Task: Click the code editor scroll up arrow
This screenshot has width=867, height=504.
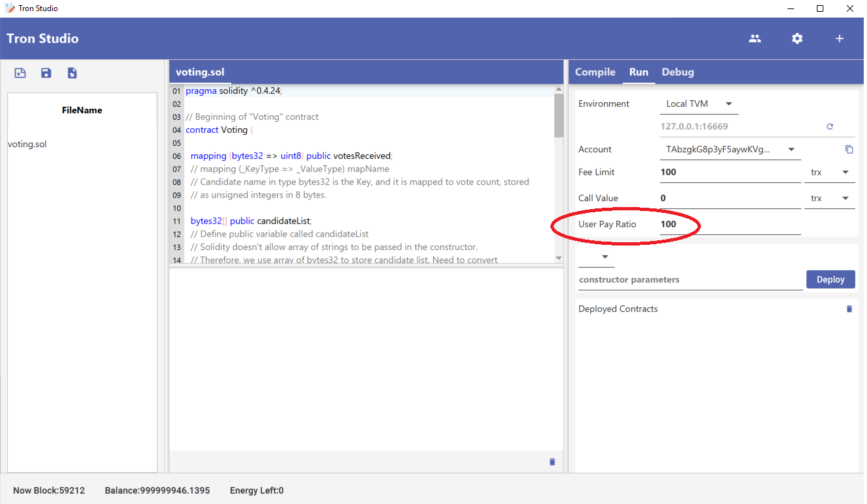Action: pyautogui.click(x=559, y=89)
